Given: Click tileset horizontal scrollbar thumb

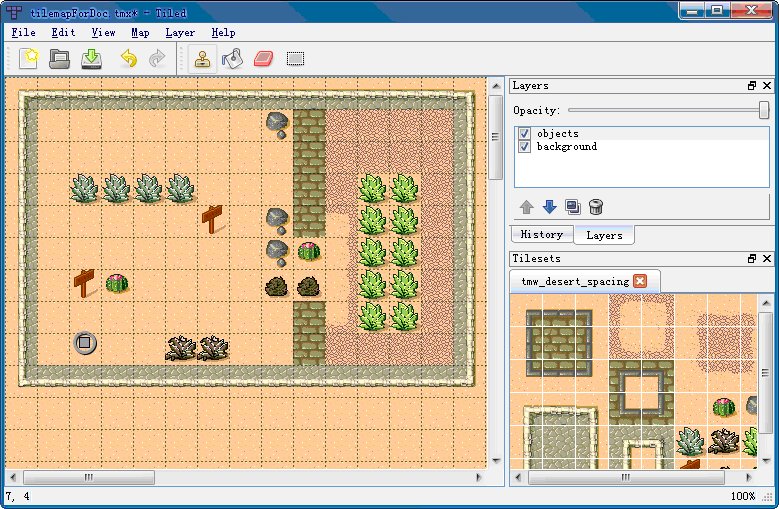Looking at the screenshot, I should (625, 478).
